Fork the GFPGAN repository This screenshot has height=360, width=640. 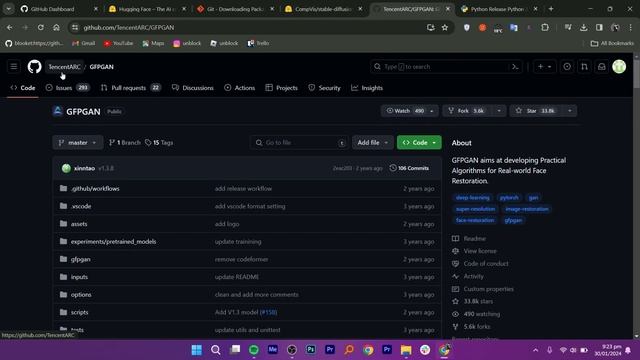click(467, 111)
